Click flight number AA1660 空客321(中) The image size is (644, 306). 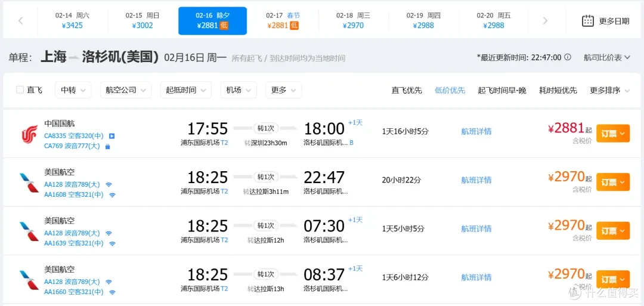tap(74, 292)
